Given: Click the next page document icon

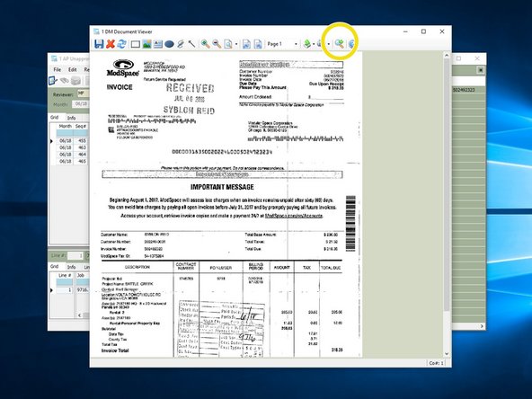Looking at the screenshot, I should point(258,44).
